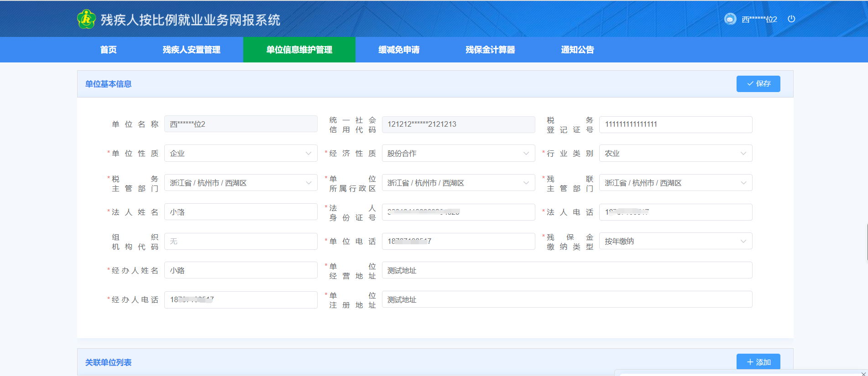Image resolution: width=868 pixels, height=376 pixels.
Task: Focus the 法人姓名 input field
Action: click(x=241, y=212)
